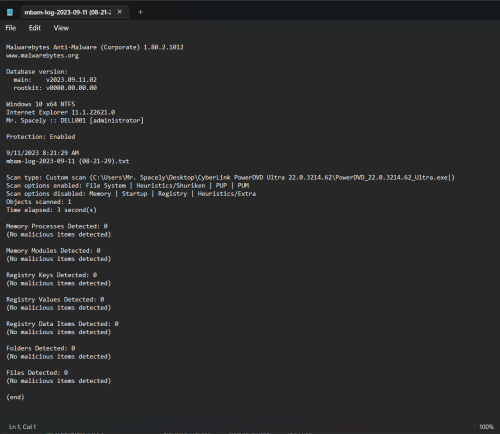Add a new tab with plus button
The height and width of the screenshot is (434, 500).
140,12
